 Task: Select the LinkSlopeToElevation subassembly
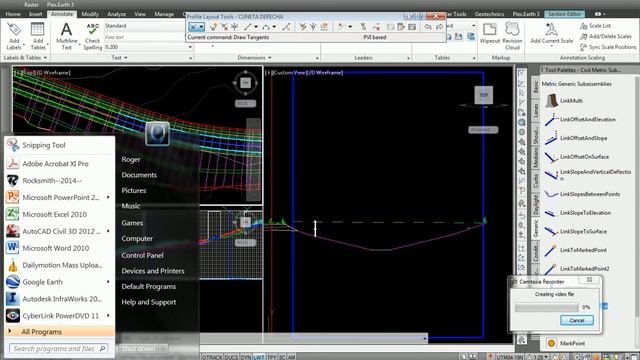click(578, 213)
